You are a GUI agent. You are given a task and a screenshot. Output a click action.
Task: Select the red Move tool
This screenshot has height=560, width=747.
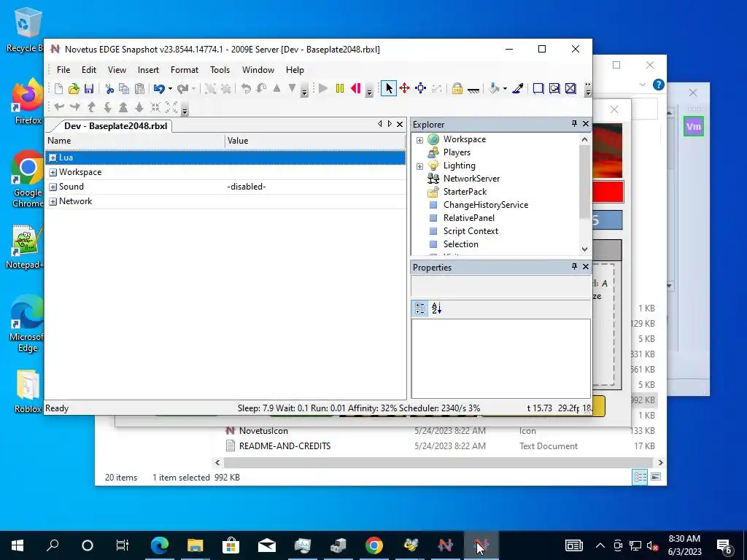click(404, 88)
